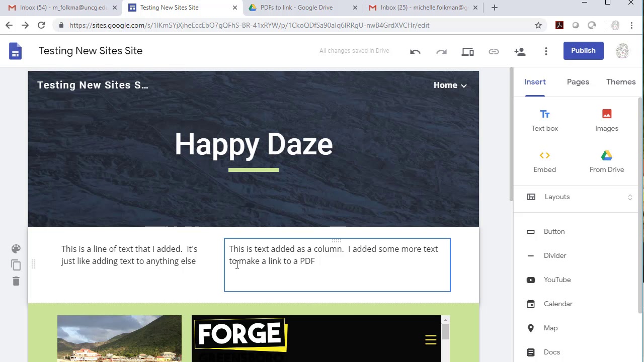Open section background palette icon
The width and height of the screenshot is (644, 362).
(x=16, y=249)
